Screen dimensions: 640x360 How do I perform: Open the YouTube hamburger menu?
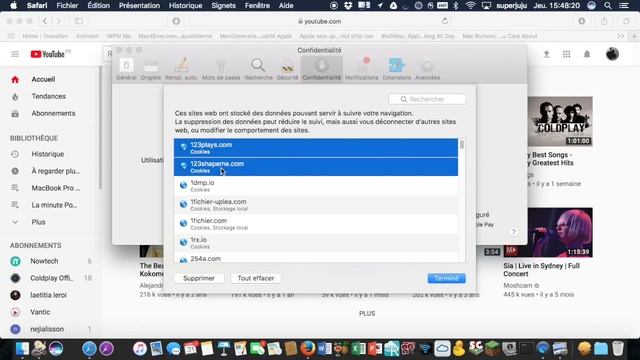click(x=15, y=54)
